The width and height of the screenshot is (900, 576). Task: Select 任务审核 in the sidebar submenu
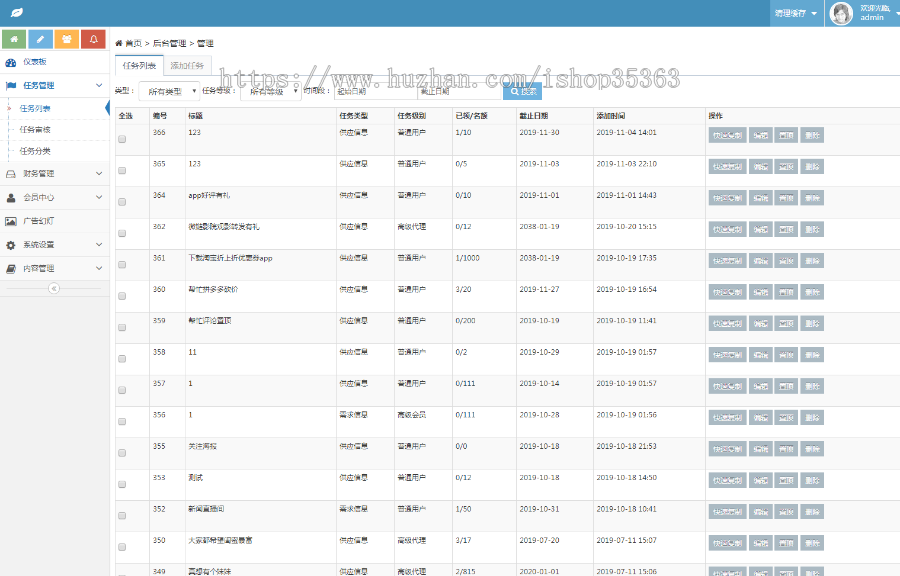point(35,130)
